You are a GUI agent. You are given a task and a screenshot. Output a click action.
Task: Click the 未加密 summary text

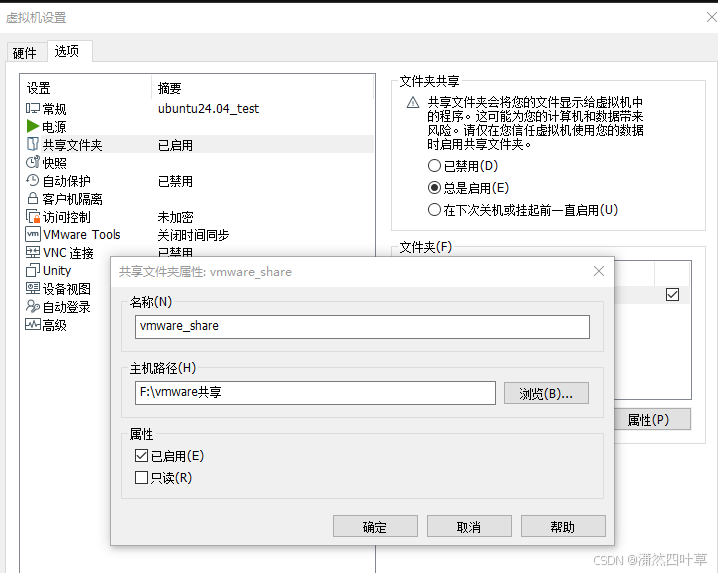click(175, 217)
